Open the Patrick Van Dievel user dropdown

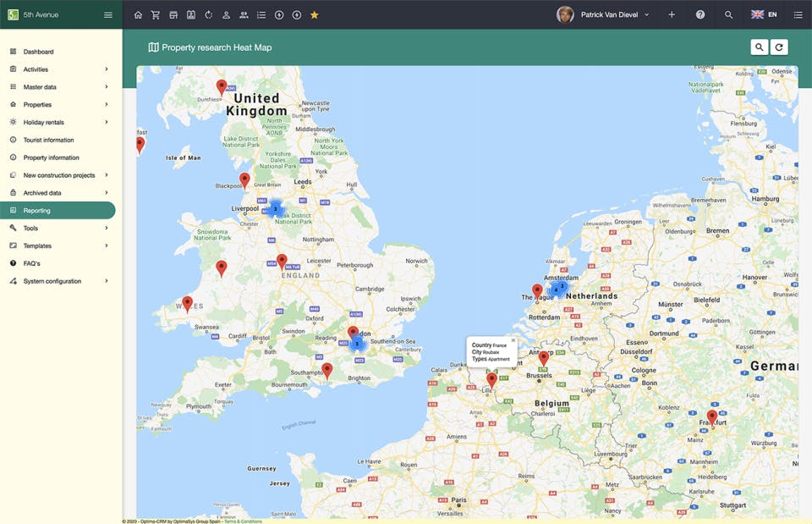point(615,14)
